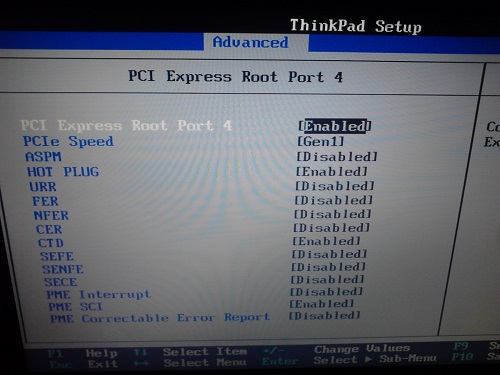This screenshot has width=500, height=375.
Task: Toggle the HOT PLUG Enabled setting
Action: tap(332, 172)
